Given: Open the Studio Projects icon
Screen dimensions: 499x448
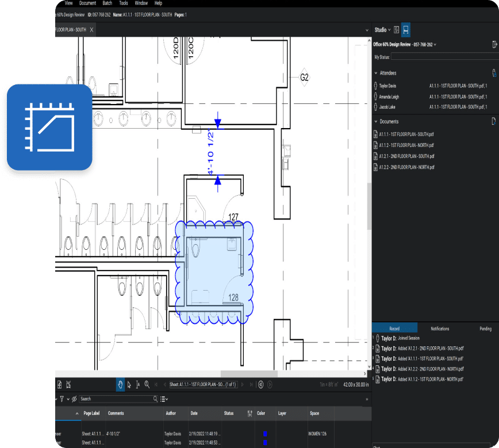Looking at the screenshot, I should (396, 30).
